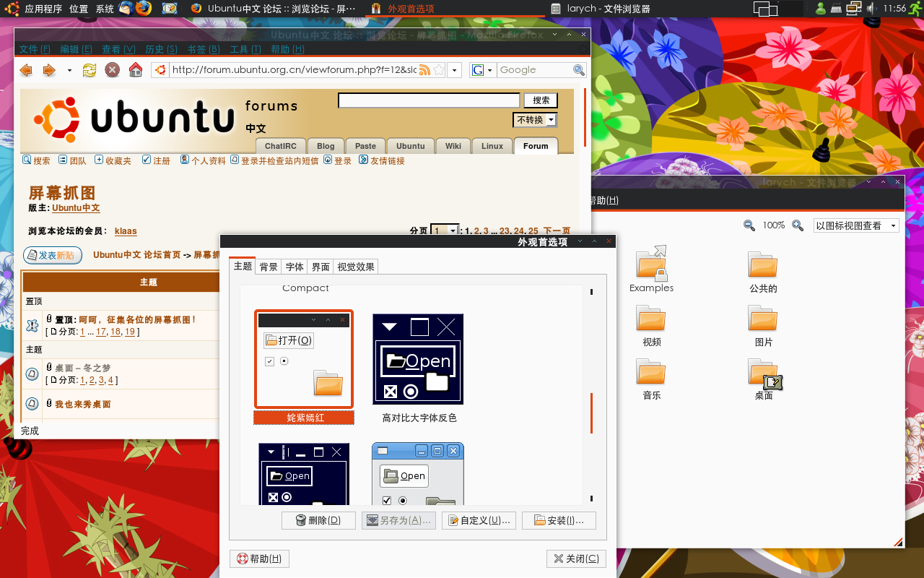Open the 我也来秀桌面 thread link
This screenshot has height=578, width=924.
(x=83, y=405)
